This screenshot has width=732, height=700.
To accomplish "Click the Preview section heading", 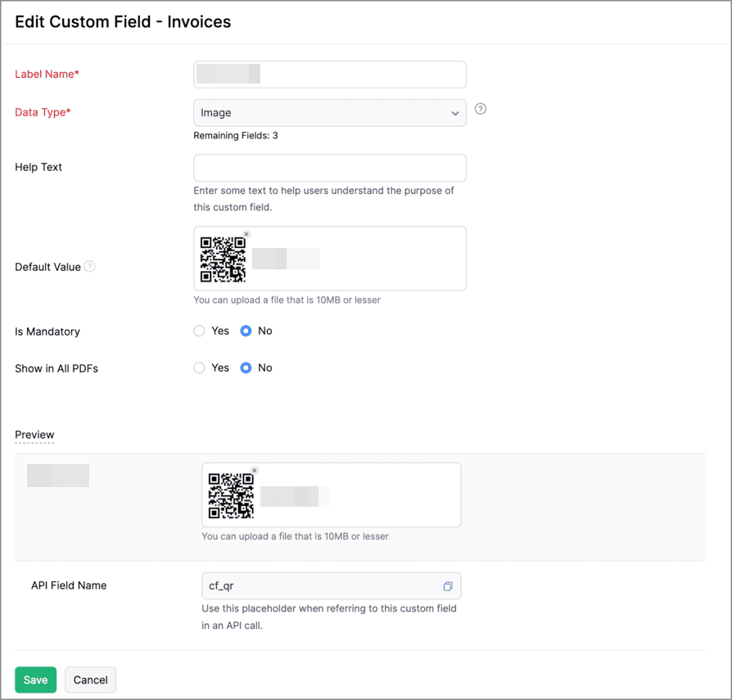I will point(34,435).
